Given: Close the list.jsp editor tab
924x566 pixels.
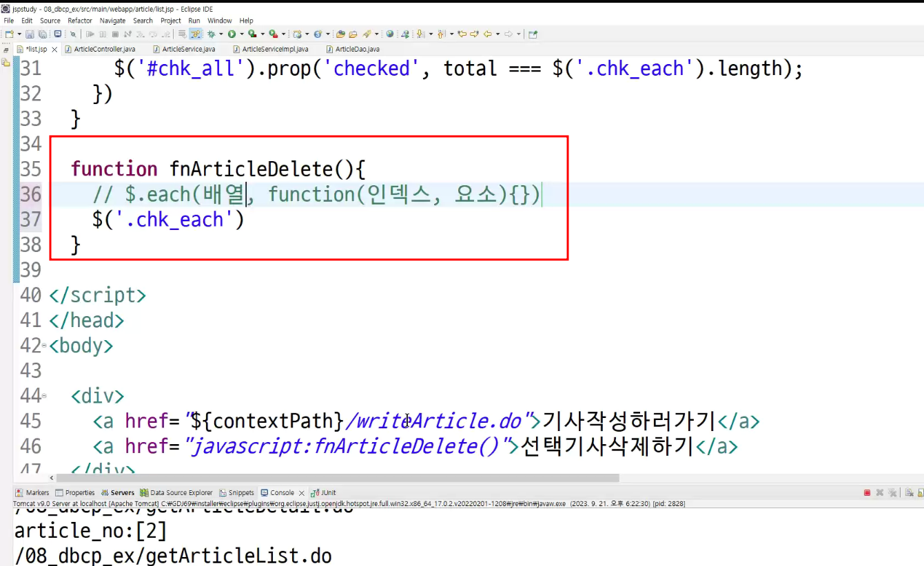Looking at the screenshot, I should [x=54, y=50].
